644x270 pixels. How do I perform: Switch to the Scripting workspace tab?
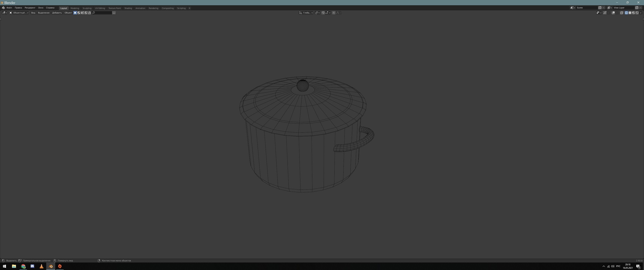(x=182, y=8)
